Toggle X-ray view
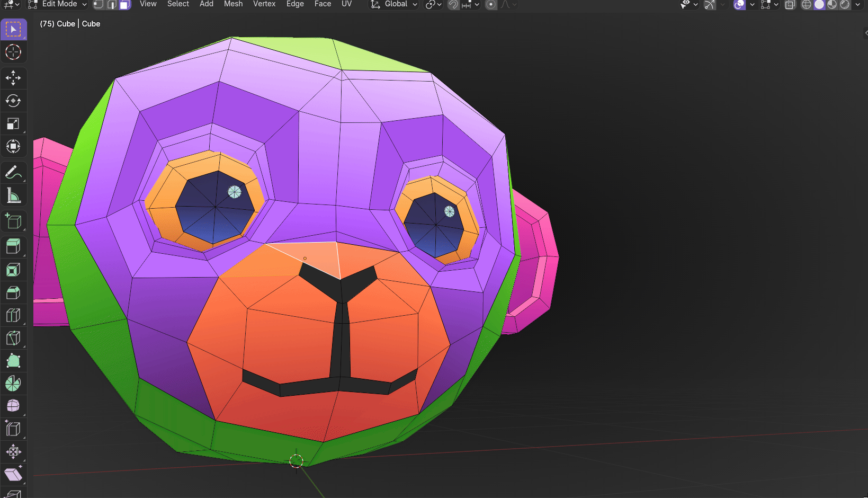This screenshot has height=498, width=868. tap(790, 4)
